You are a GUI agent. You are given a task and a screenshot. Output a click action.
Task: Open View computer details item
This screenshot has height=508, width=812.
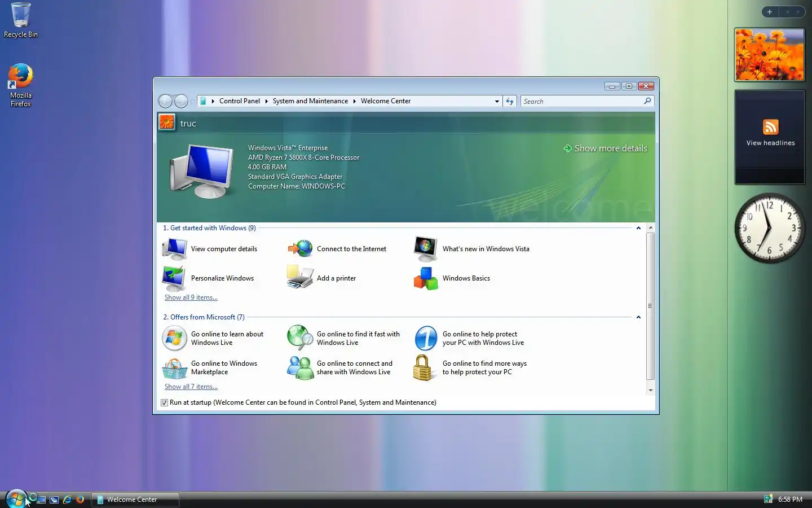210,249
